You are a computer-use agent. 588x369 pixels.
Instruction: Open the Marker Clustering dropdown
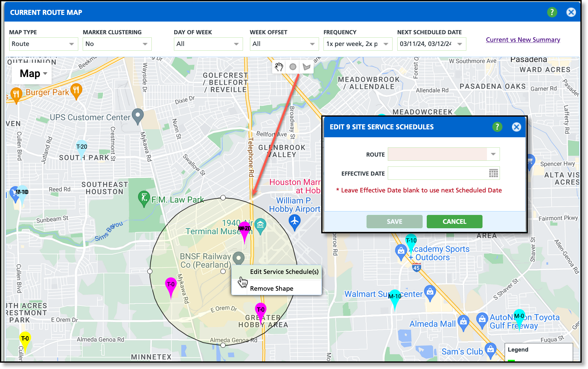117,44
